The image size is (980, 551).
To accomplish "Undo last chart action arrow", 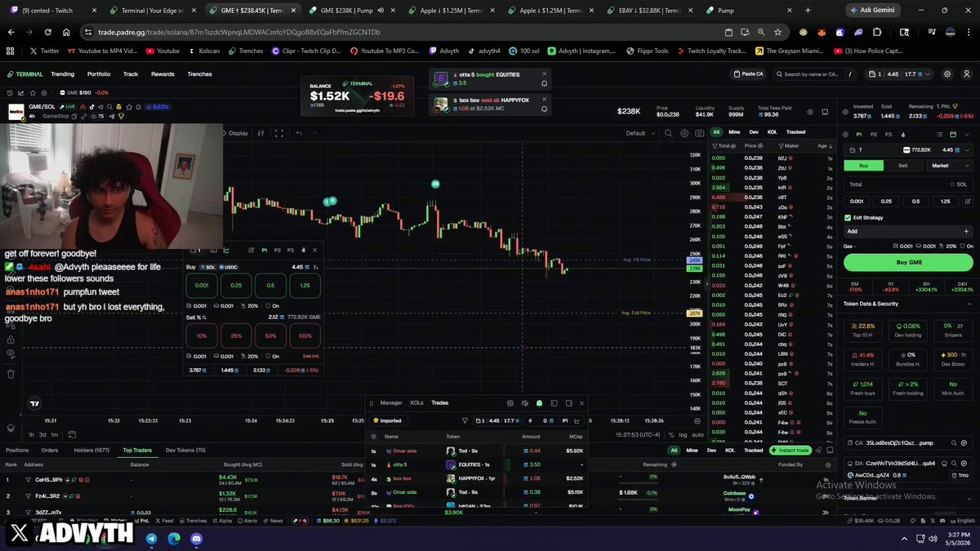I will [299, 133].
